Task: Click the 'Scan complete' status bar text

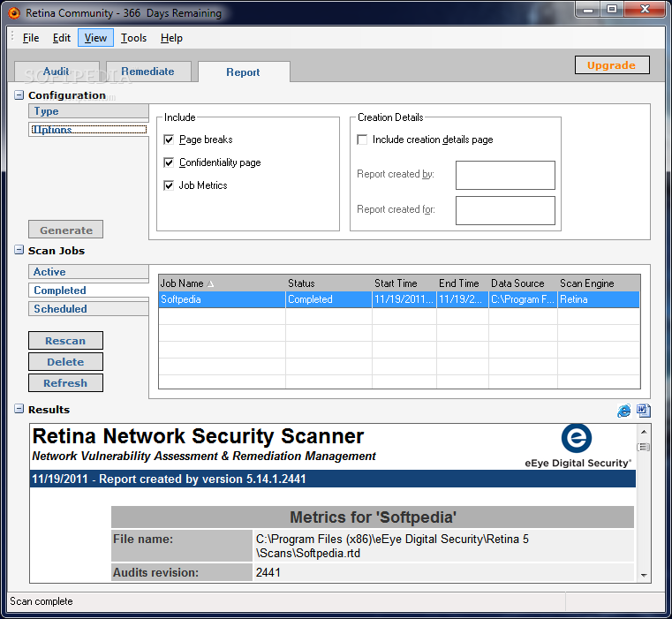Action: coord(42,601)
